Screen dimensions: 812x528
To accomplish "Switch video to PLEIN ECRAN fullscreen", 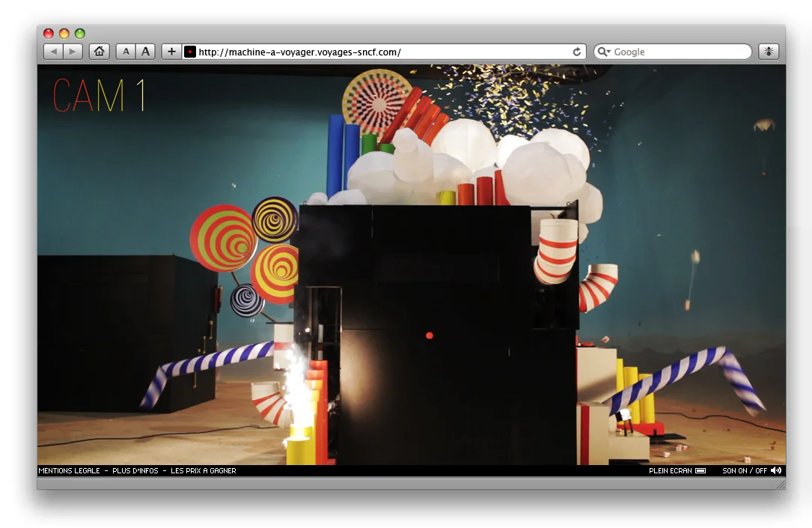I will coord(677,470).
